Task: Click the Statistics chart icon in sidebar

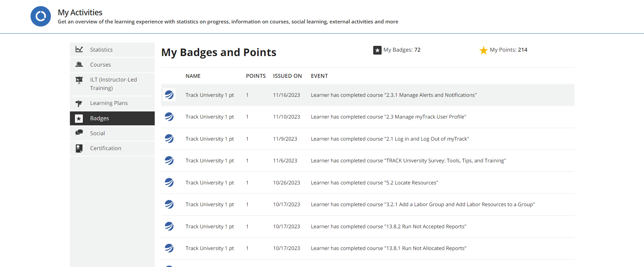Action: click(79, 49)
